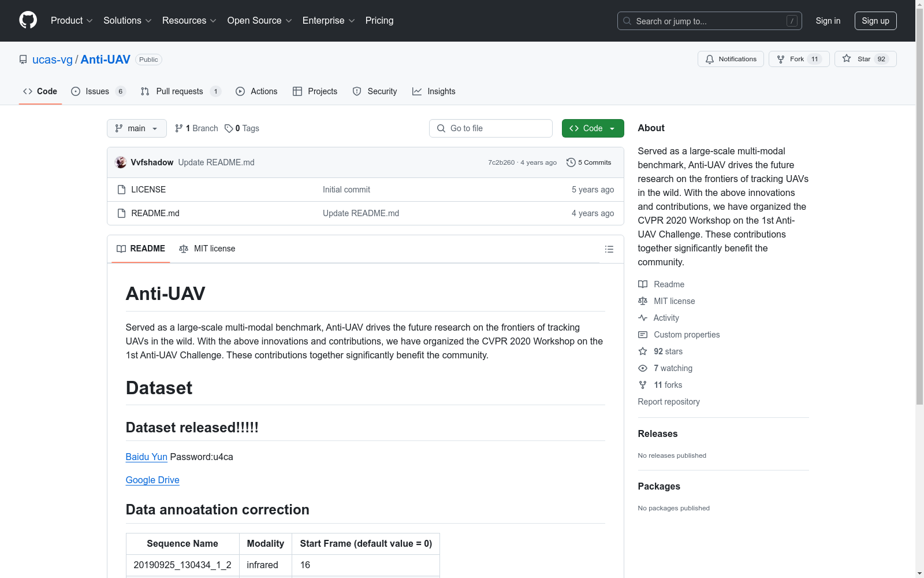Open the branch list showing 1 Branch

196,128
